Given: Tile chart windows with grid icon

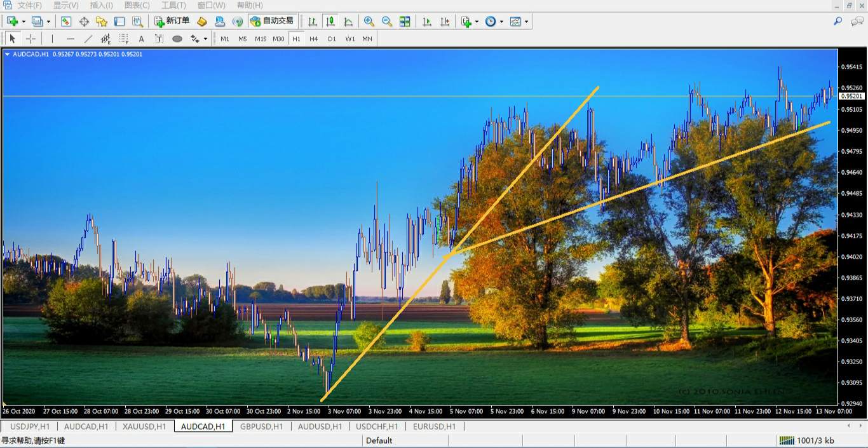Looking at the screenshot, I should pyautogui.click(x=405, y=22).
